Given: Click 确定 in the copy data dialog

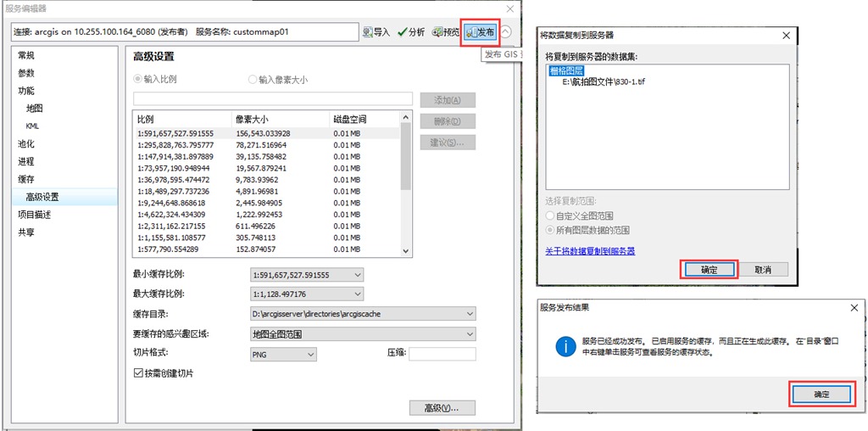Looking at the screenshot, I should tap(709, 270).
